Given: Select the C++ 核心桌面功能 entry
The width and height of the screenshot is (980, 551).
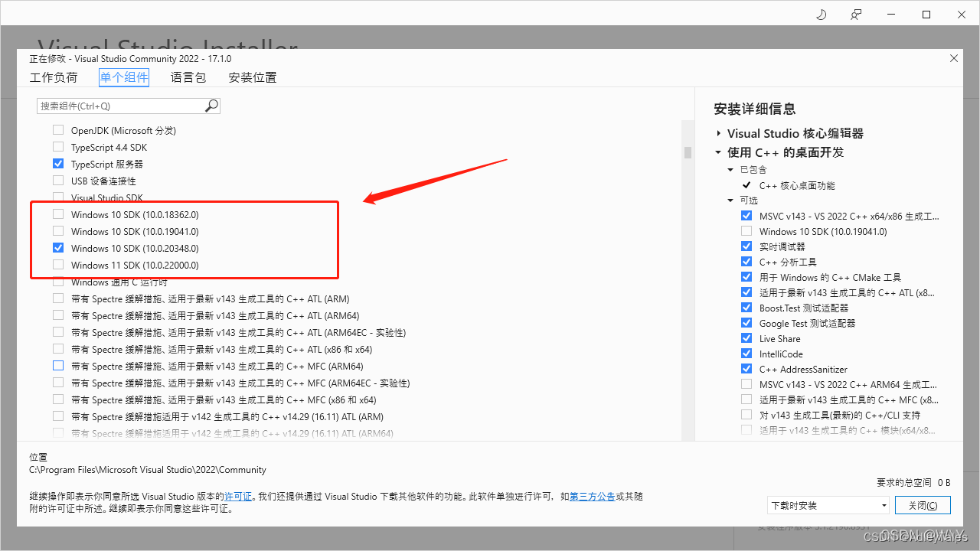Looking at the screenshot, I should 797,185.
